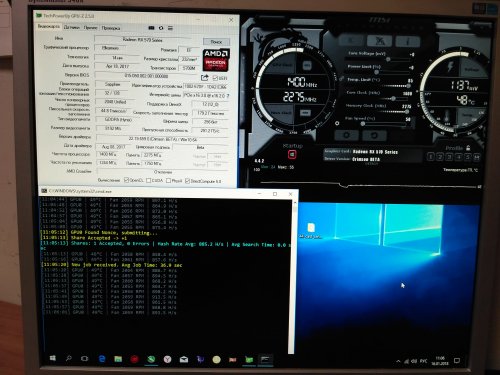Click cmd window taskbar icon

click(265, 360)
